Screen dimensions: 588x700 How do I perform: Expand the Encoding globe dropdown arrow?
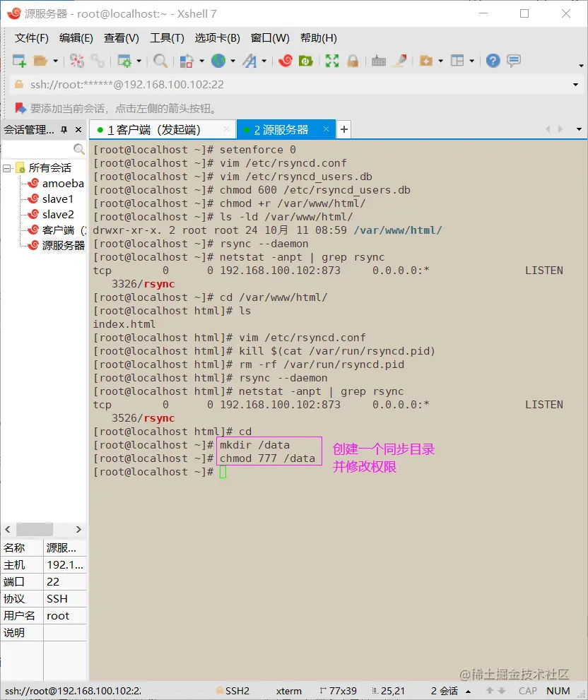(233, 61)
